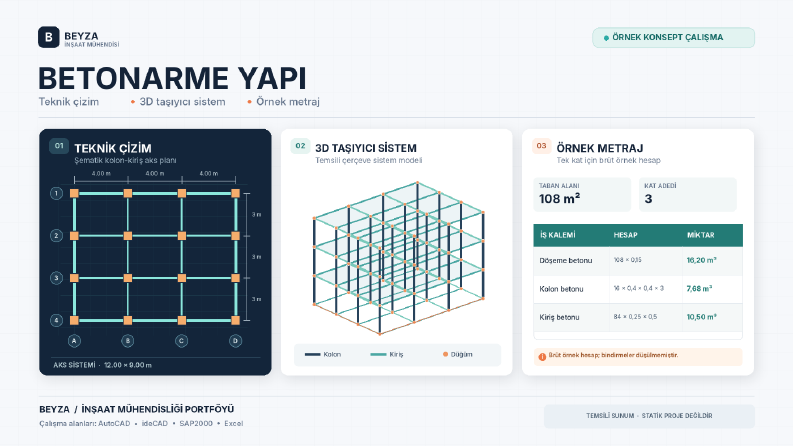The width and height of the screenshot is (793, 446).
Task: Click the 3D taşıyıcı sistem subtitle item
Action: point(182,102)
